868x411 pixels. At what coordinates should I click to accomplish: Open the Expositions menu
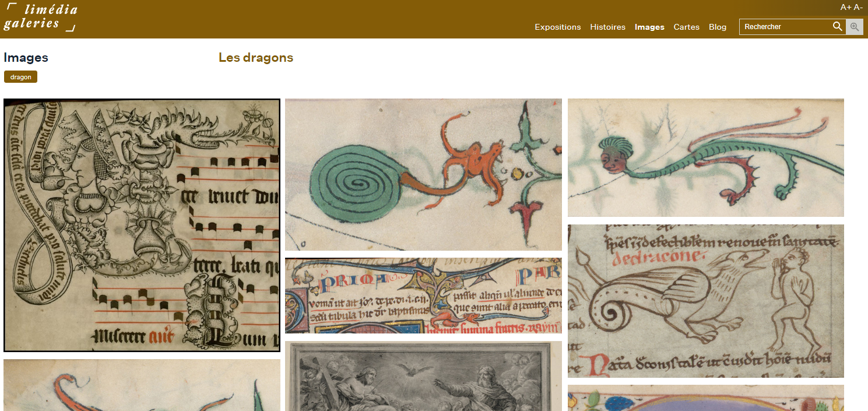[558, 27]
